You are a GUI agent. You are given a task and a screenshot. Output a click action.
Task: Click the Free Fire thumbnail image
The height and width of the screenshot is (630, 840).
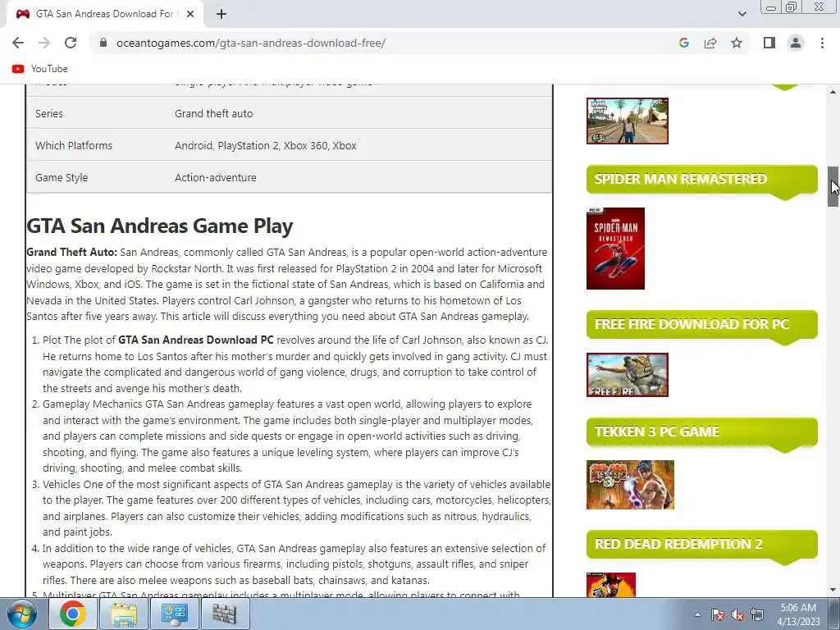pyautogui.click(x=628, y=375)
